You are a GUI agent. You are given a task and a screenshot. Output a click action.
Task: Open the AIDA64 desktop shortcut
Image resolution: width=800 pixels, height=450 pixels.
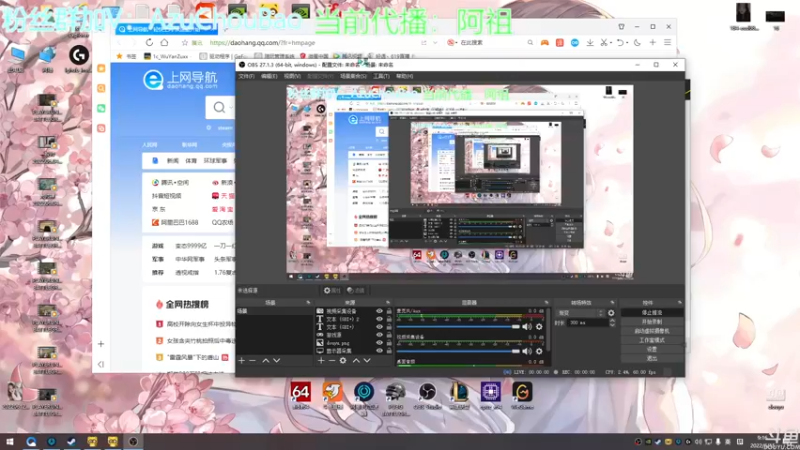pyautogui.click(x=301, y=395)
